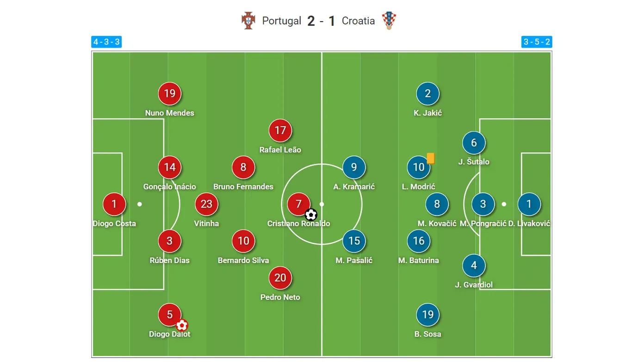Select Livaković's number 1 goalkeeper marker
644x362 pixels.
click(529, 204)
